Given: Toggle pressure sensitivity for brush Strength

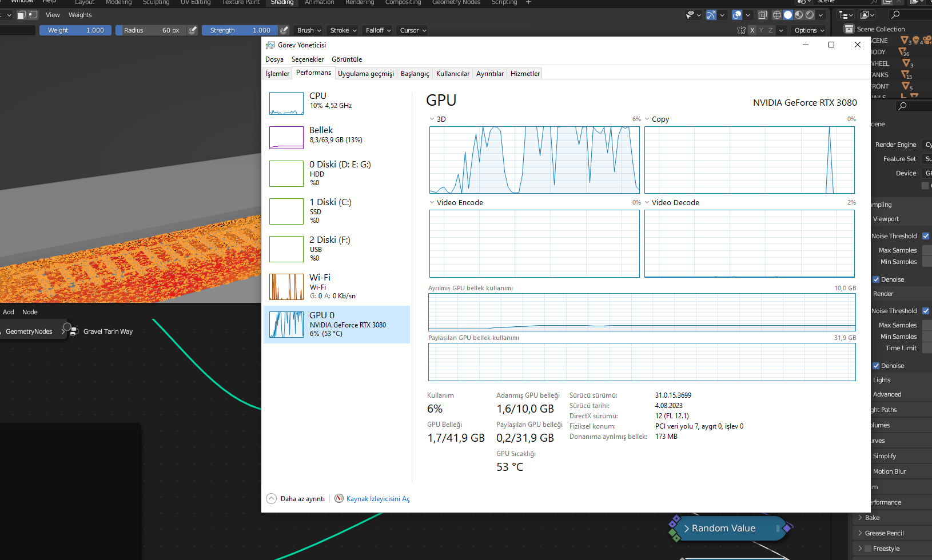Looking at the screenshot, I should click(284, 30).
